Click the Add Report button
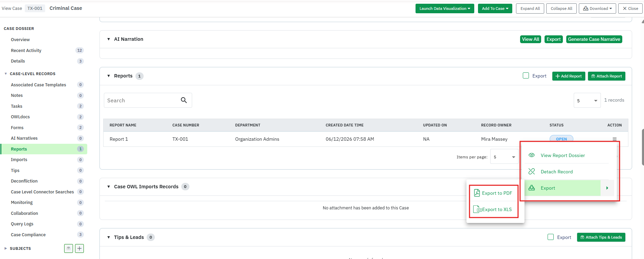644x259 pixels. [x=569, y=76]
